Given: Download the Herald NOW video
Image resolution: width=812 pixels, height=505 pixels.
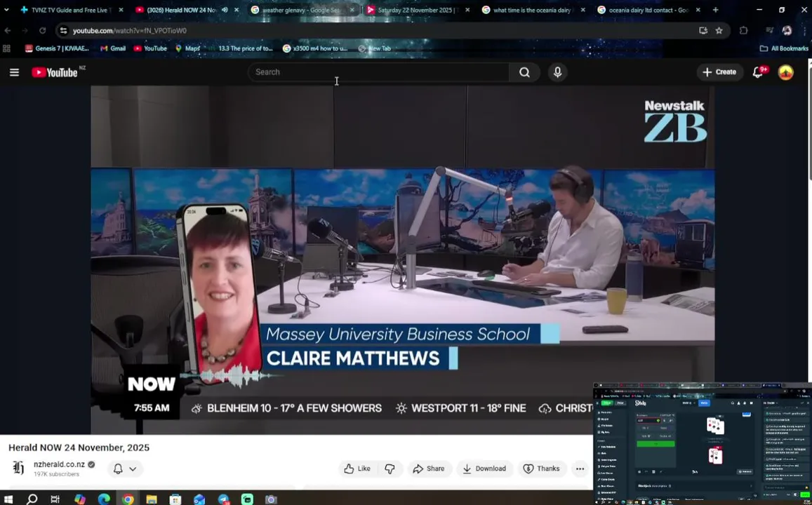Looking at the screenshot, I should tap(484, 469).
